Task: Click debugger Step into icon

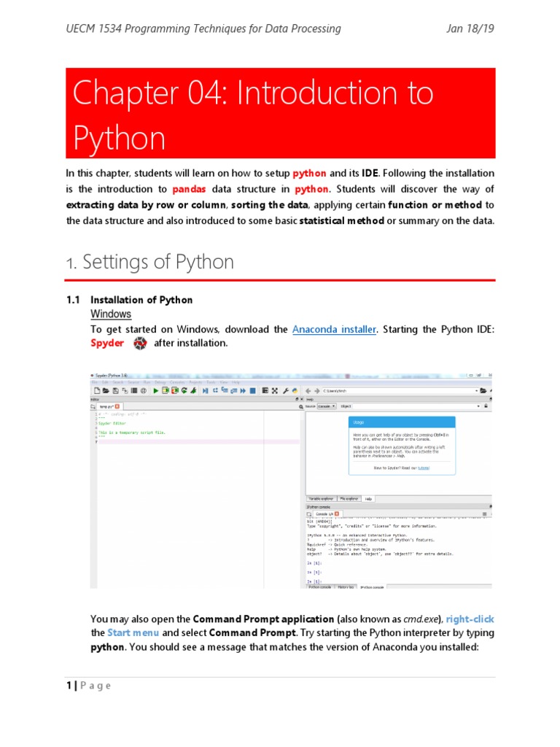Action: (x=225, y=390)
